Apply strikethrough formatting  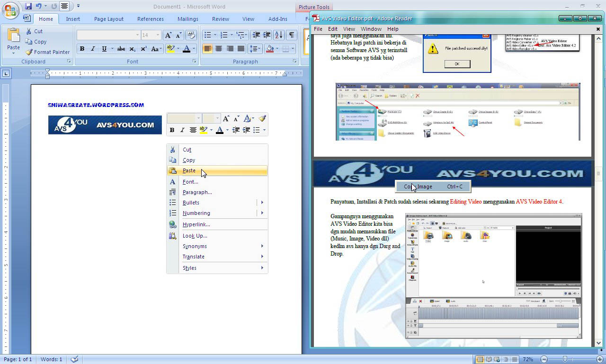coord(121,49)
